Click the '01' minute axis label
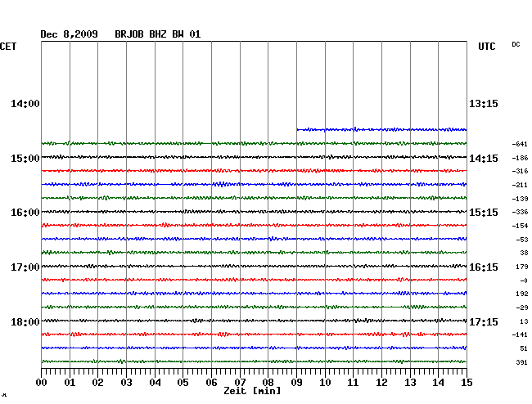 (x=70, y=383)
